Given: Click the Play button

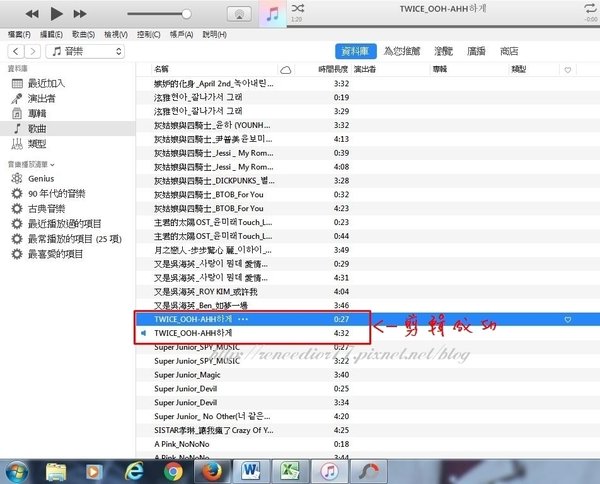Looking at the screenshot, I should pyautogui.click(x=56, y=14).
